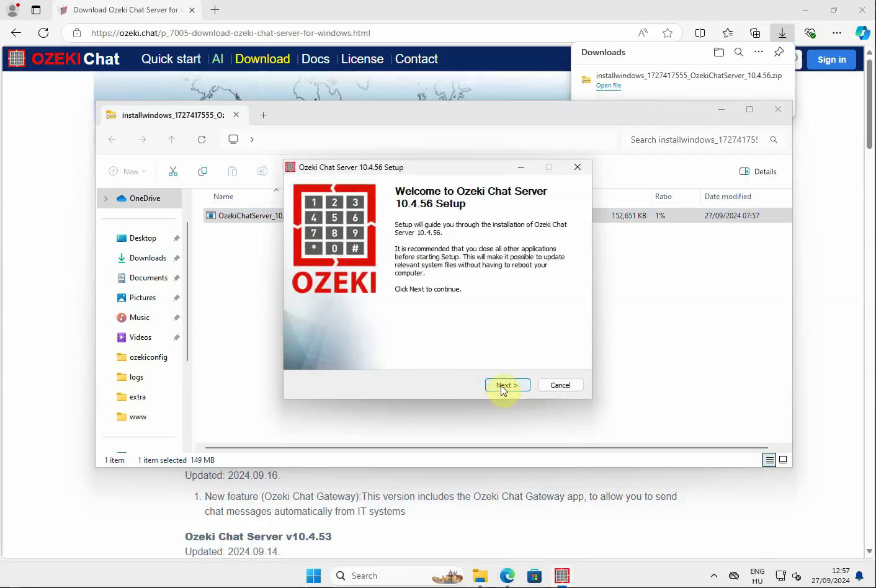Viewport: 876px width, 588px height.
Task: Click the browser address bar URL
Action: point(231,33)
